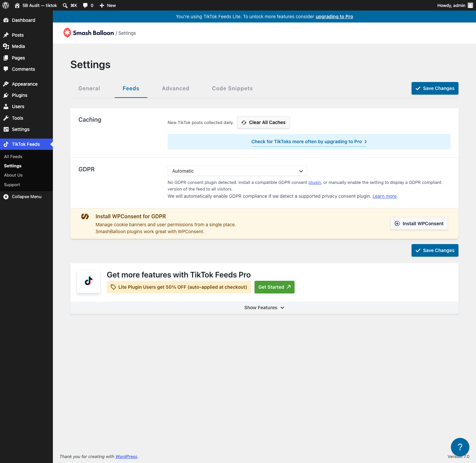
Task: Switch to the General tab
Action: [89, 88]
